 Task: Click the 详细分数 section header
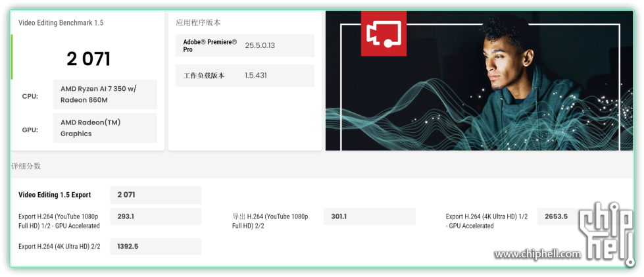[26, 166]
